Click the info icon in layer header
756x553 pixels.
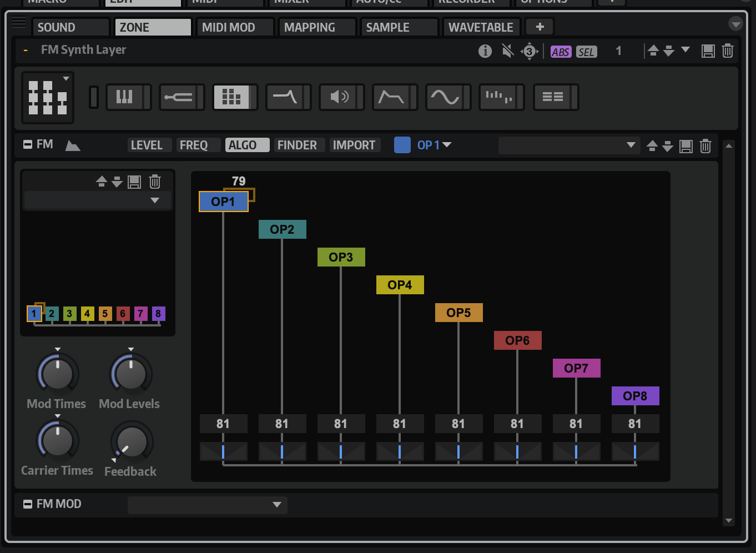[485, 52]
